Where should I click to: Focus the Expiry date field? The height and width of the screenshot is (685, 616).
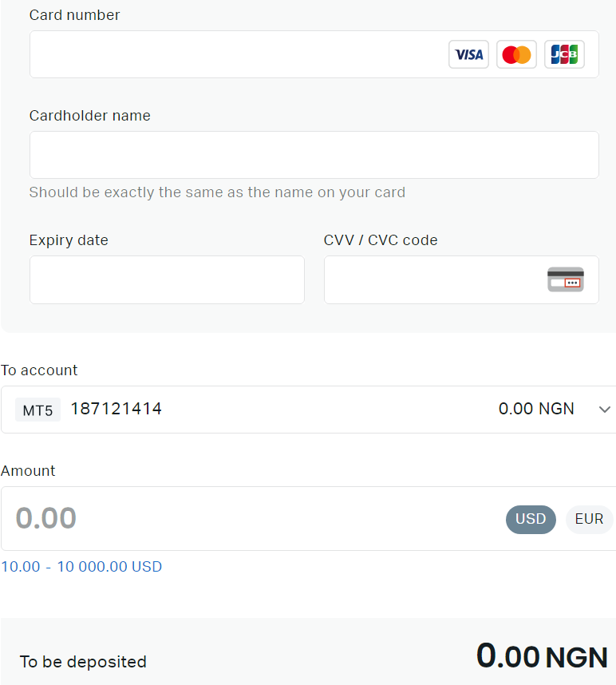(x=167, y=279)
